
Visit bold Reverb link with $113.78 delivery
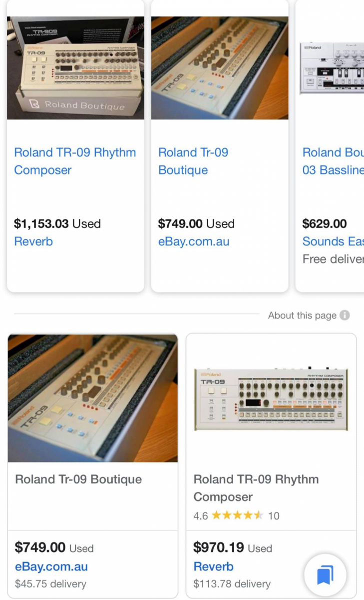point(213,566)
